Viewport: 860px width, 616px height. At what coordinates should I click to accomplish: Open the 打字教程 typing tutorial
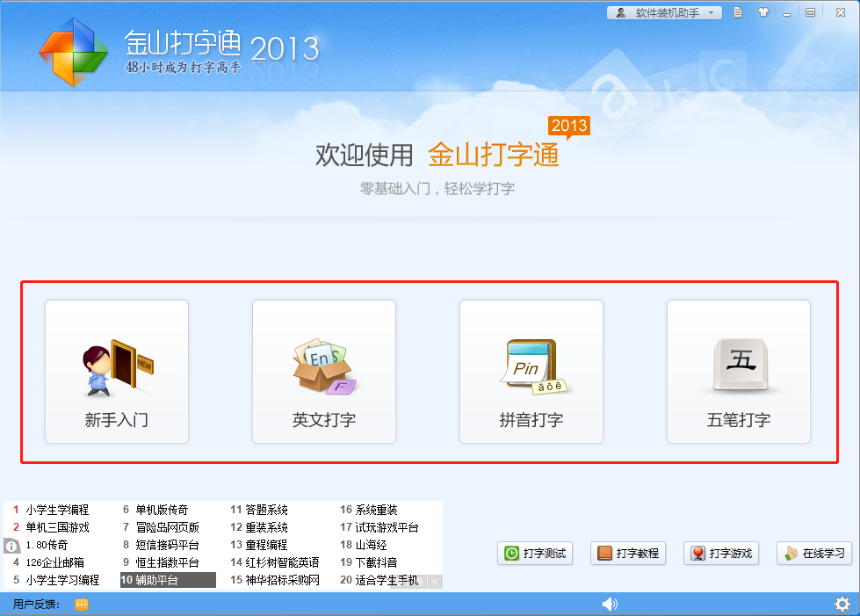pos(628,553)
